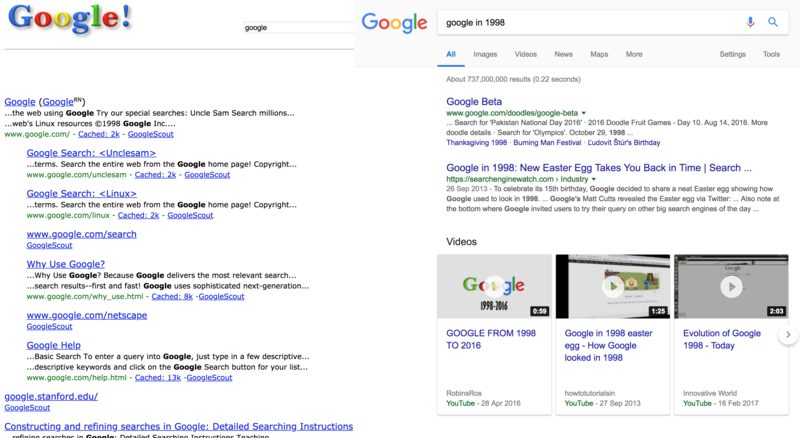Viewport: 800px width, 438px height.
Task: Open www.google.com/netscape link
Action: pos(87,315)
